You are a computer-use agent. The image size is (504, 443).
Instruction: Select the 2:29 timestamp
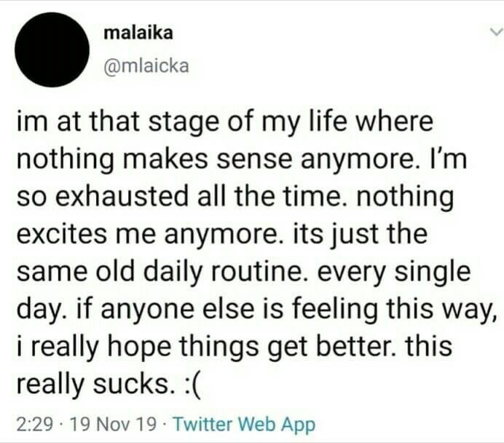[34, 424]
